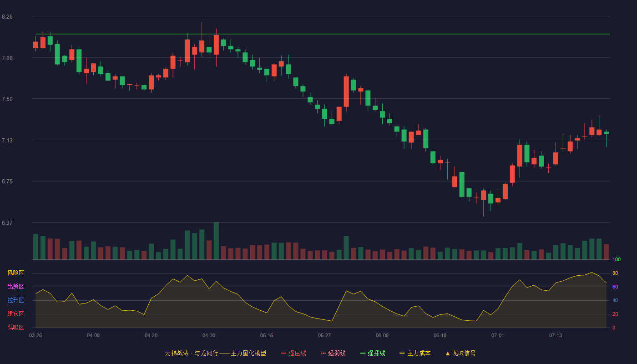The width and height of the screenshot is (637, 364).
Task: Toggle the 强撑线 legend entry
Action: click(x=373, y=353)
